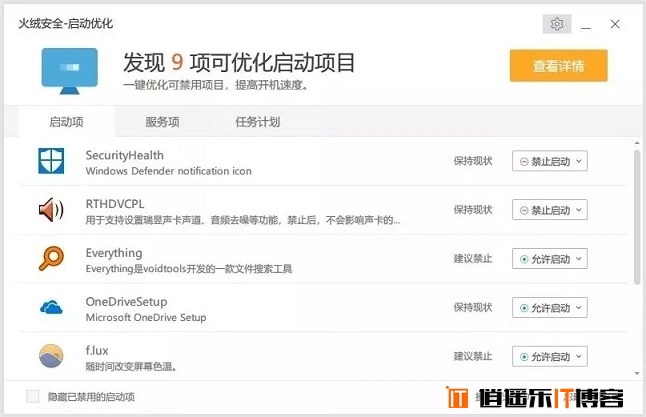Select the OneDriveSetup entry name

pos(126,302)
